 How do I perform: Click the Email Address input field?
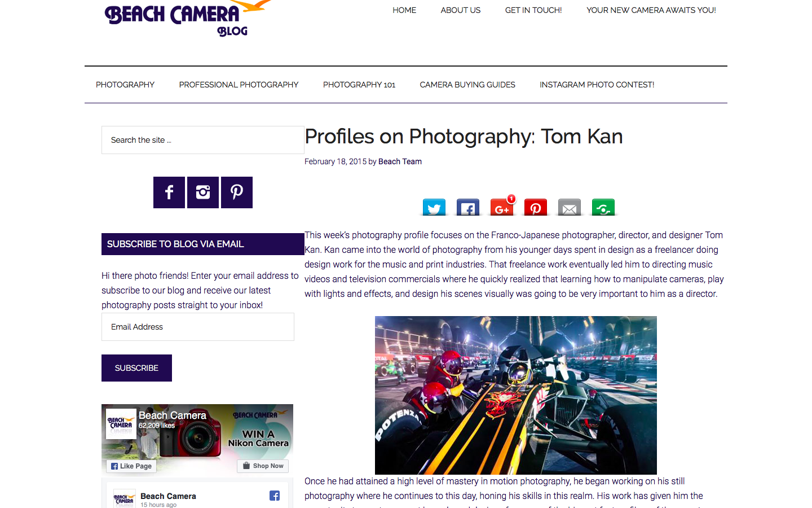(x=198, y=327)
